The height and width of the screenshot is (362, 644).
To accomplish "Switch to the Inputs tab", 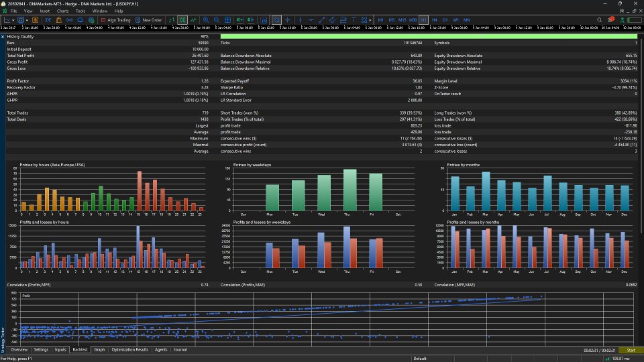I will click(60, 350).
